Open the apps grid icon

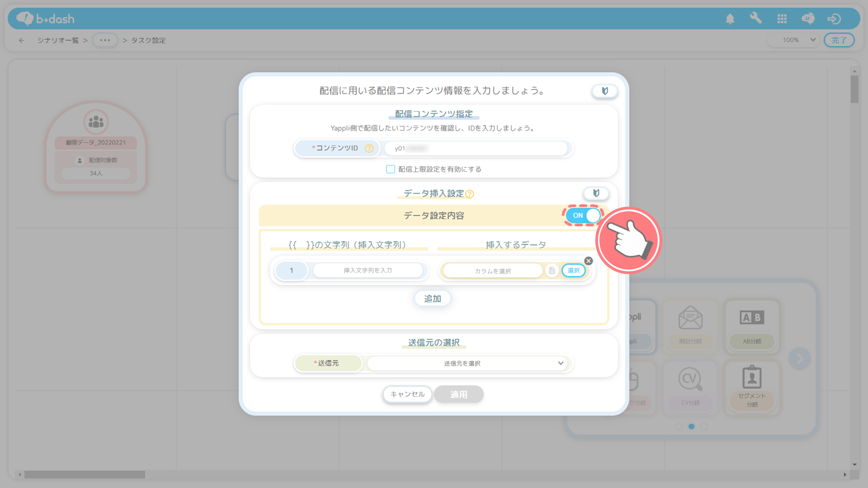click(x=782, y=19)
